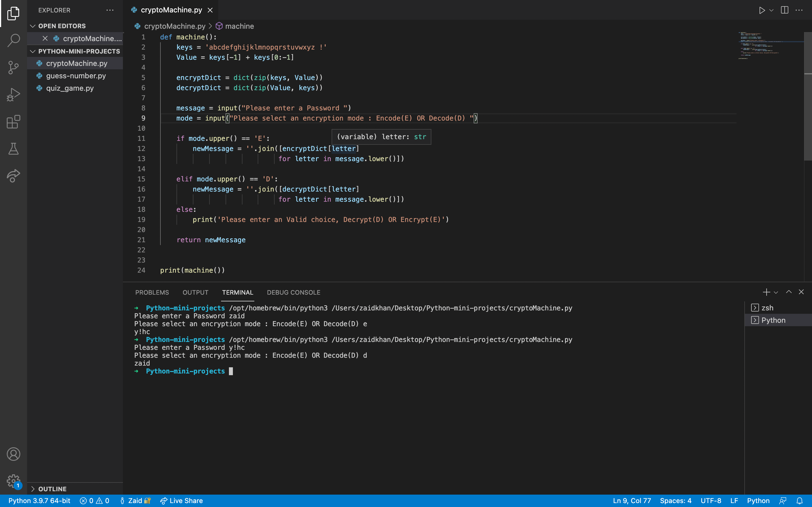Open the Testing flask view
The image size is (812, 507).
point(14,148)
